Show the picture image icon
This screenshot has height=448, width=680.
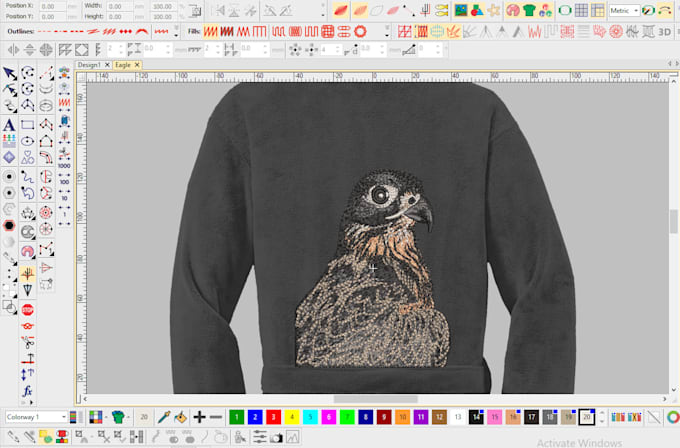[x=461, y=10]
